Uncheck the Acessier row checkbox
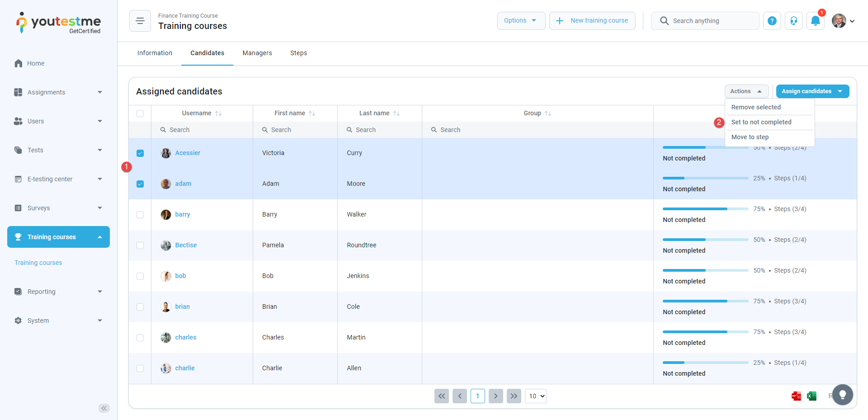868x420 pixels. pos(140,153)
